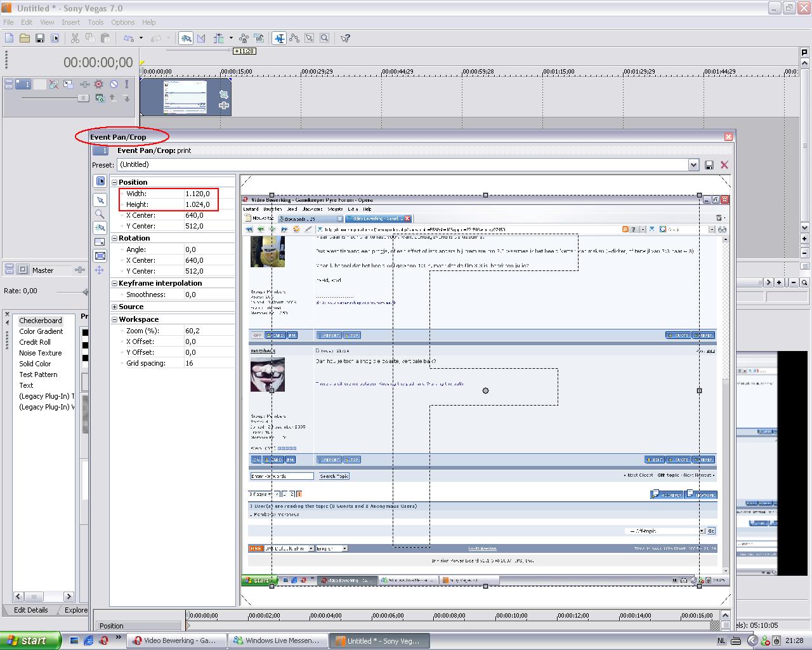The width and height of the screenshot is (812, 650).
Task: Select the Zoom Edit tool in toolbar
Action: click(x=325, y=38)
